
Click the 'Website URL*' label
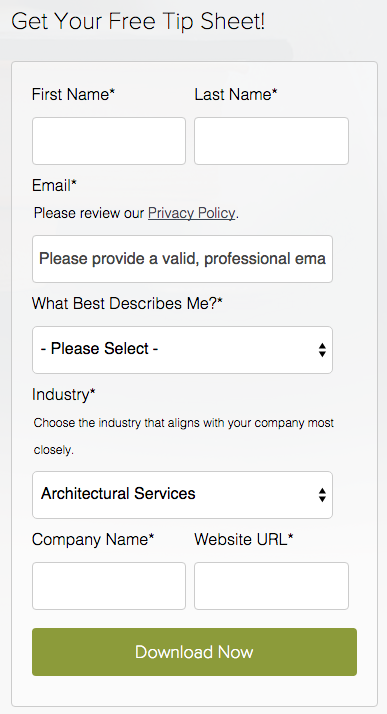click(244, 539)
